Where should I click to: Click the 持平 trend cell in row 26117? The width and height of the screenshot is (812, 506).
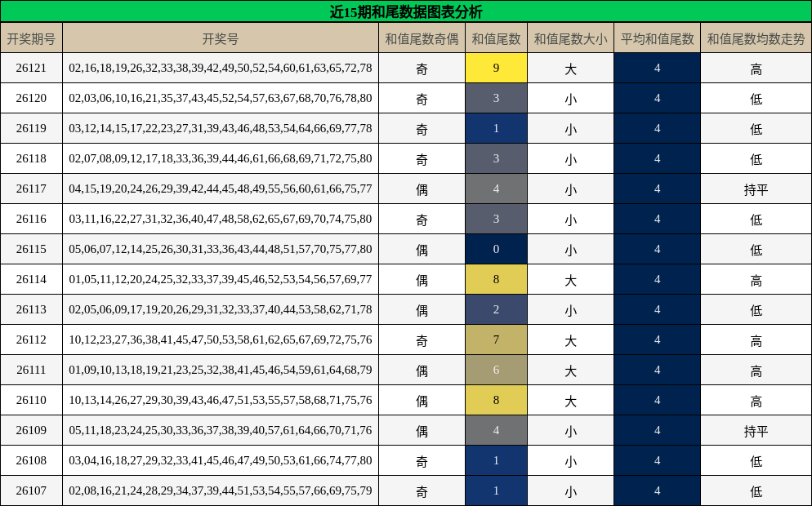(x=756, y=189)
